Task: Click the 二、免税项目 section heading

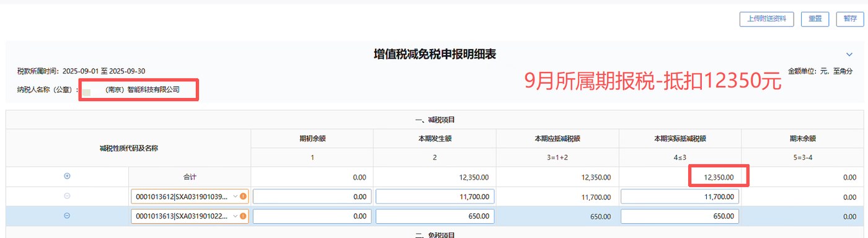Action: pyautogui.click(x=435, y=235)
